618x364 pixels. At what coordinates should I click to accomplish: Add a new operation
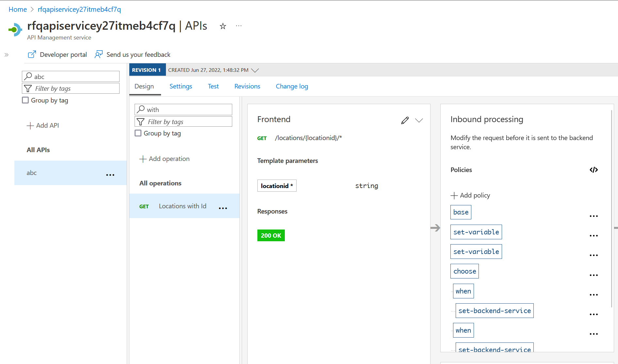[164, 159]
